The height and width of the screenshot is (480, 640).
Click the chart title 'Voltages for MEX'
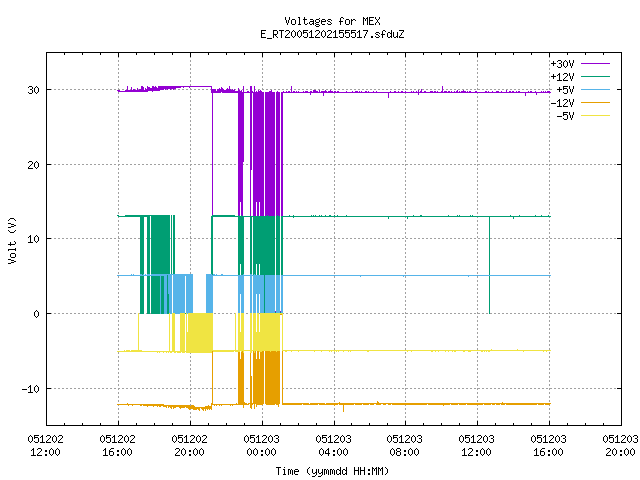332,21
